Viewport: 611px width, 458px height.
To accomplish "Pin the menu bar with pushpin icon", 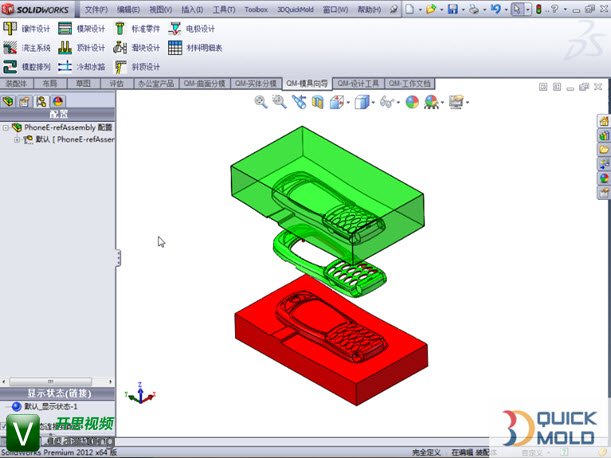I will click(394, 9).
